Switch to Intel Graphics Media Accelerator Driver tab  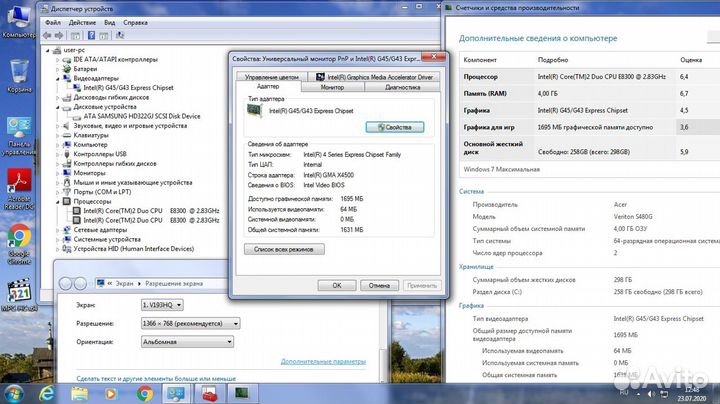pyautogui.click(x=374, y=77)
